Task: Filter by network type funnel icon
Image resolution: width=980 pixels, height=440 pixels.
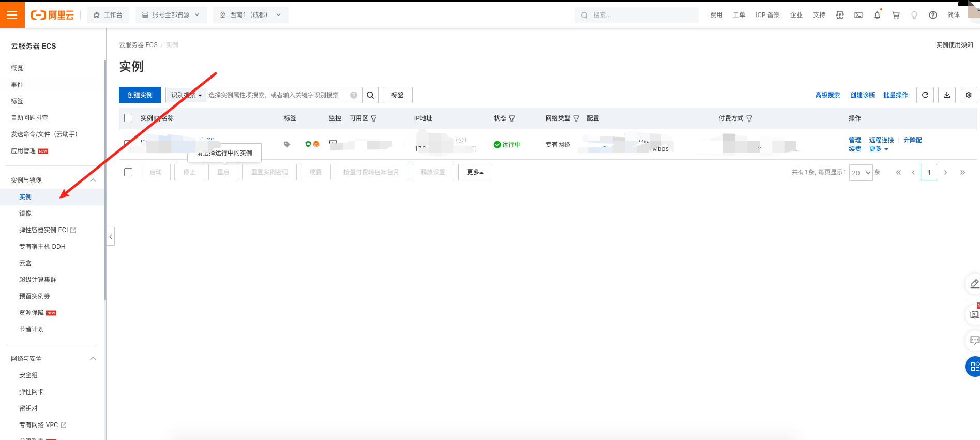Action: click(x=576, y=118)
